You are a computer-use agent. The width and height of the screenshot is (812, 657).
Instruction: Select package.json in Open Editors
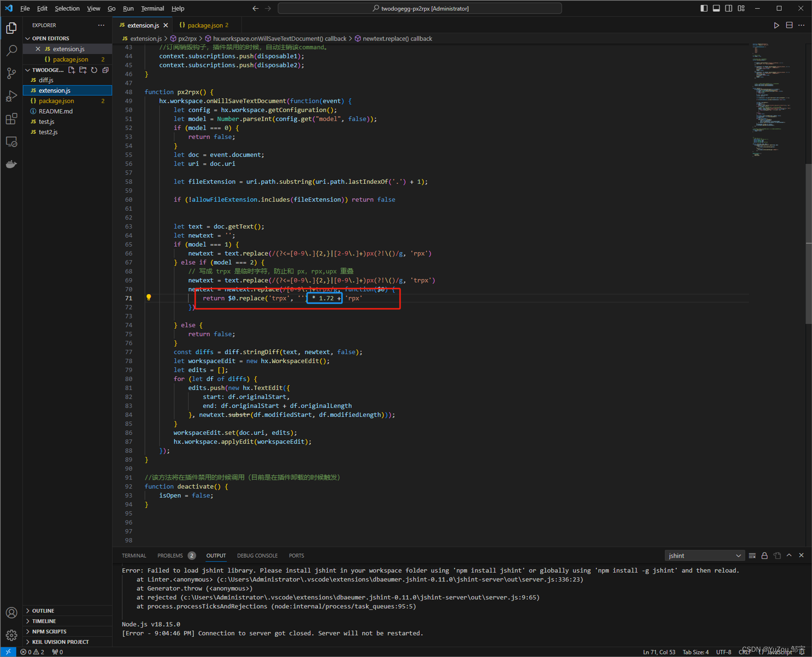pos(67,59)
